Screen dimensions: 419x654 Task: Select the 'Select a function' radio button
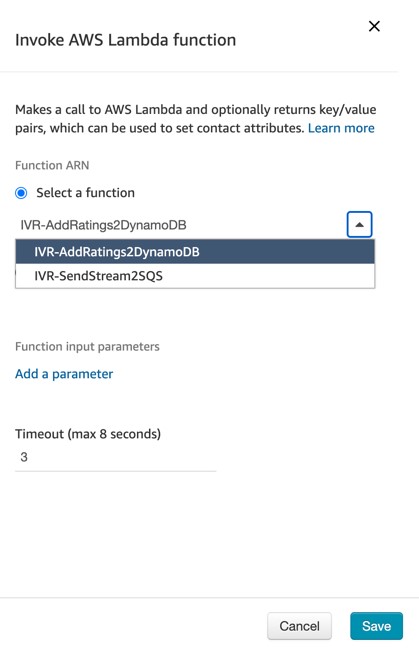(21, 193)
